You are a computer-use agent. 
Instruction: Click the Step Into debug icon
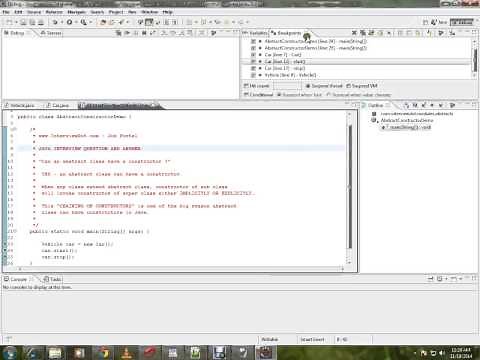click(x=164, y=33)
